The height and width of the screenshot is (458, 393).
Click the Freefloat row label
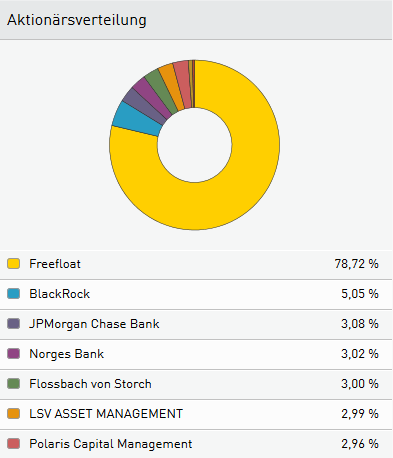(55, 264)
